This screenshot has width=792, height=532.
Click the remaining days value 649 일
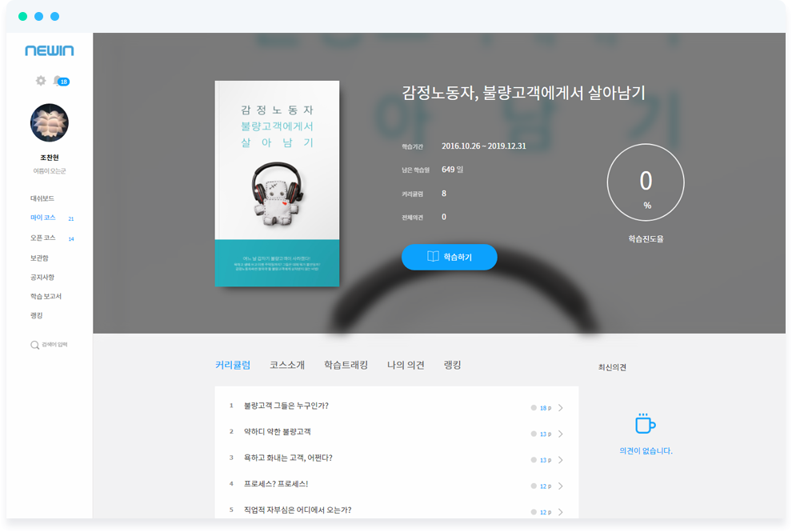point(452,170)
